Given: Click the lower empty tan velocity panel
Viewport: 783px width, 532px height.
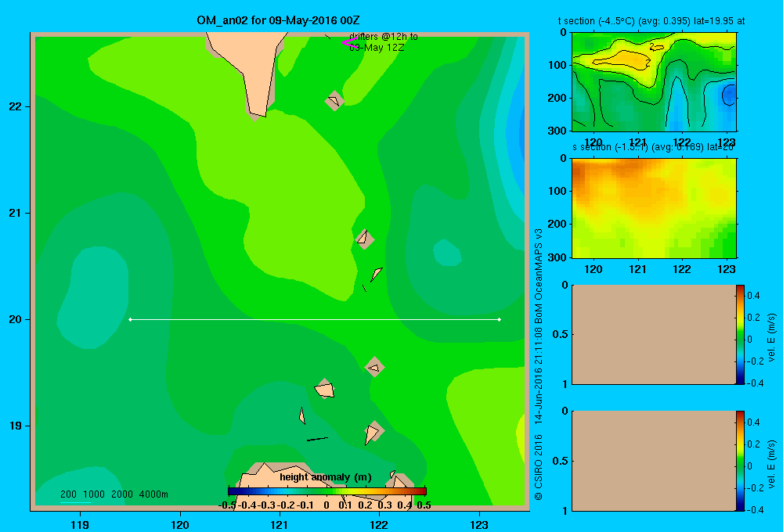Looking at the screenshot, I should tap(654, 461).
